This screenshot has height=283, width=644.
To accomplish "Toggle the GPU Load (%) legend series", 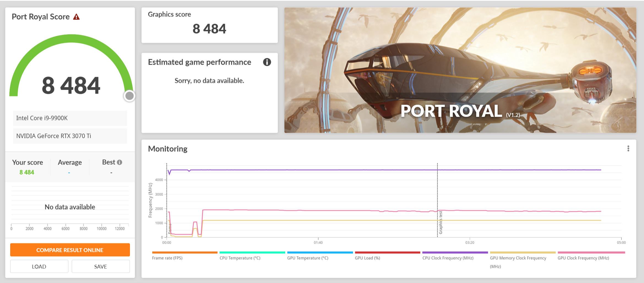I will click(x=387, y=256).
